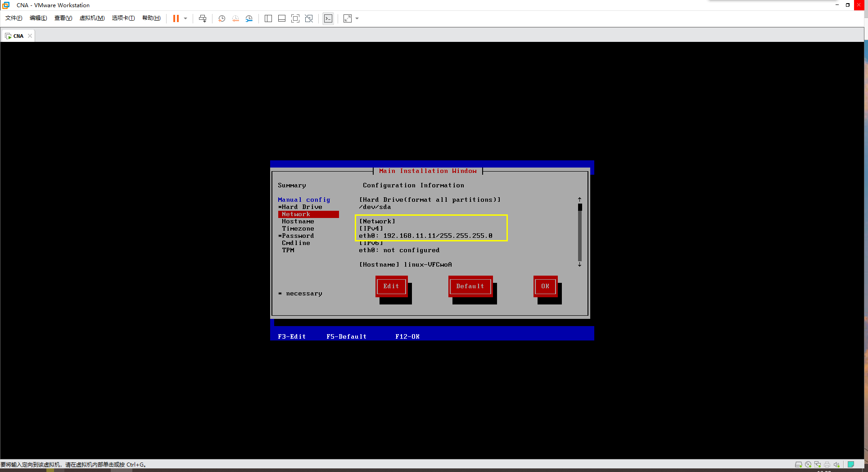
Task: Select Password in the summary list
Action: [296, 236]
